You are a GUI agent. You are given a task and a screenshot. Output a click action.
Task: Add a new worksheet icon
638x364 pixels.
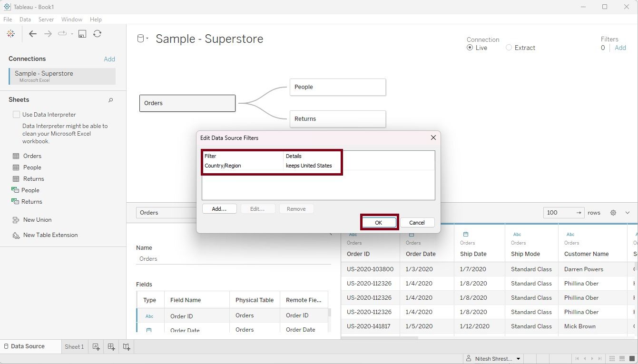click(x=96, y=347)
